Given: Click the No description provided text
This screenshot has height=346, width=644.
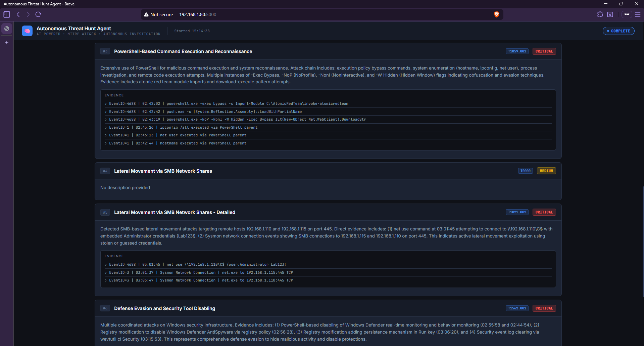Looking at the screenshot, I should (x=125, y=188).
